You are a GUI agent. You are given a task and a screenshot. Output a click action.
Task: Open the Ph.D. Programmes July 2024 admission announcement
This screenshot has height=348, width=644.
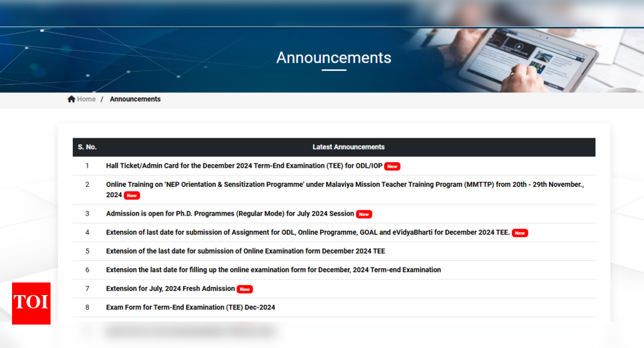230,213
